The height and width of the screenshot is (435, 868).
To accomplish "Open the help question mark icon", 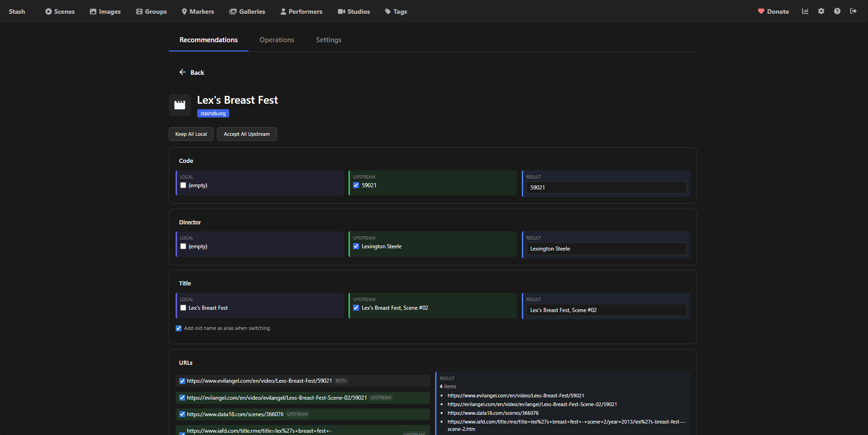I will (x=837, y=11).
